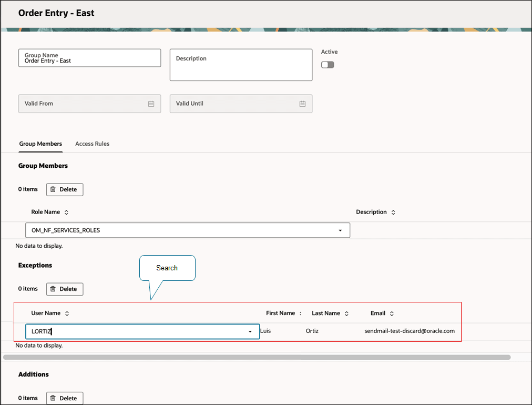532x405 pixels.
Task: Switch to the Access Rules tab
Action: [x=92, y=144]
